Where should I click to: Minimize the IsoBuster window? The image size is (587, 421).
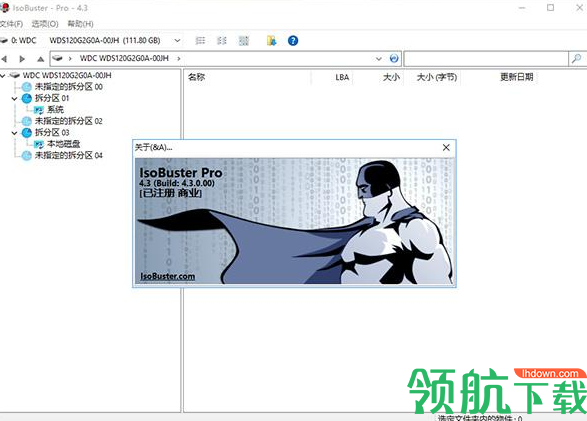point(522,7)
